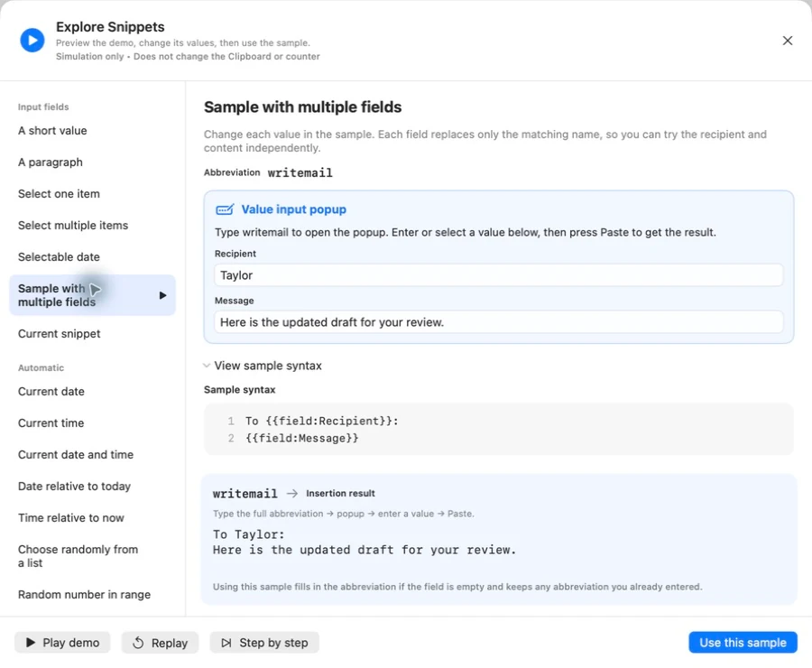Click the Recipient field label

[x=235, y=254]
